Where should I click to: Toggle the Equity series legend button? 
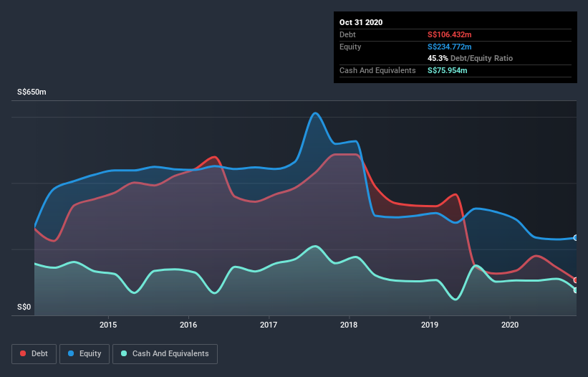85,354
